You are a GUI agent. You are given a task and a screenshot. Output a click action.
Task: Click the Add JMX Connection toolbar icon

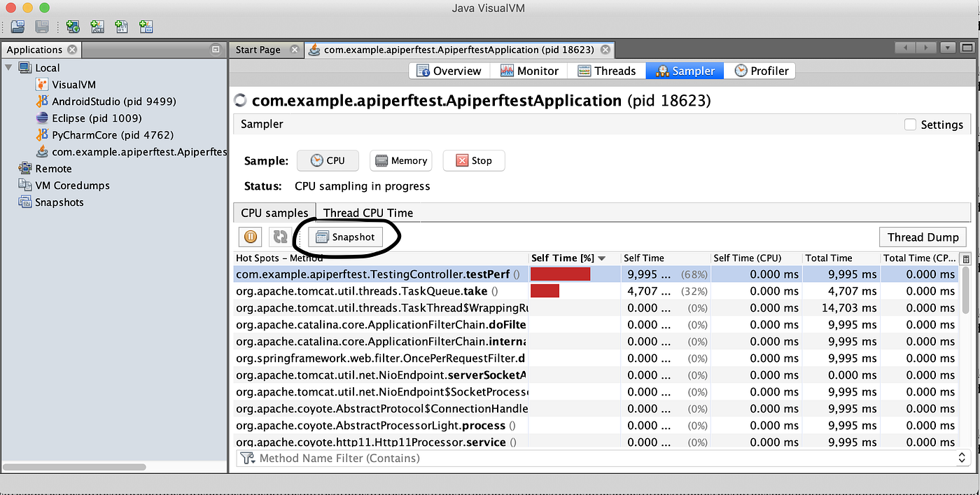[x=97, y=27]
